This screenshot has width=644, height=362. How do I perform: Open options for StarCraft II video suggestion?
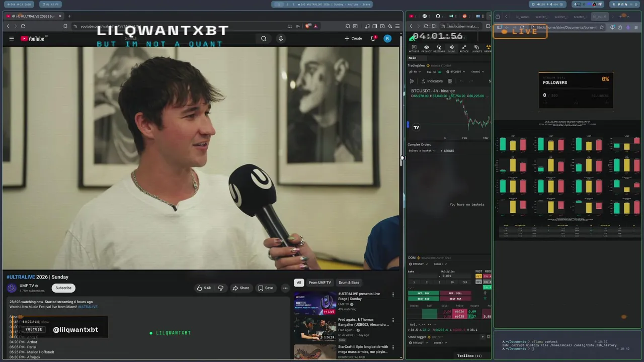pyautogui.click(x=393, y=347)
